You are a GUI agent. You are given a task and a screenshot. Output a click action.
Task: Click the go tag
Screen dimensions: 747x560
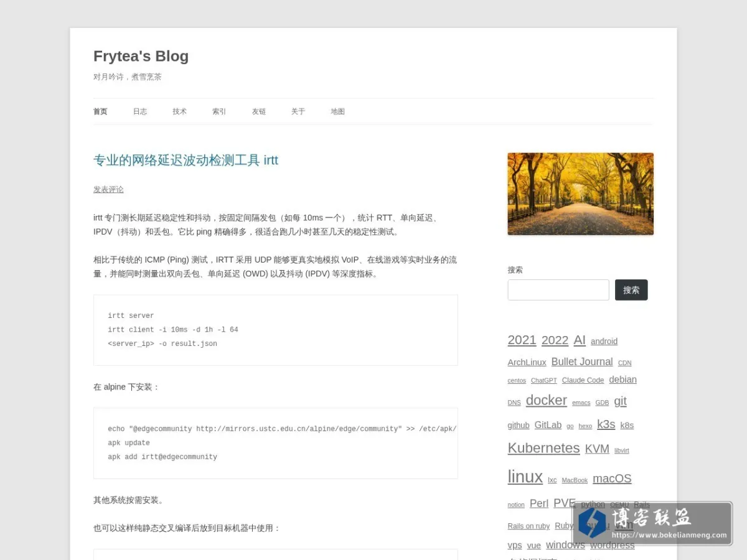pos(570,426)
